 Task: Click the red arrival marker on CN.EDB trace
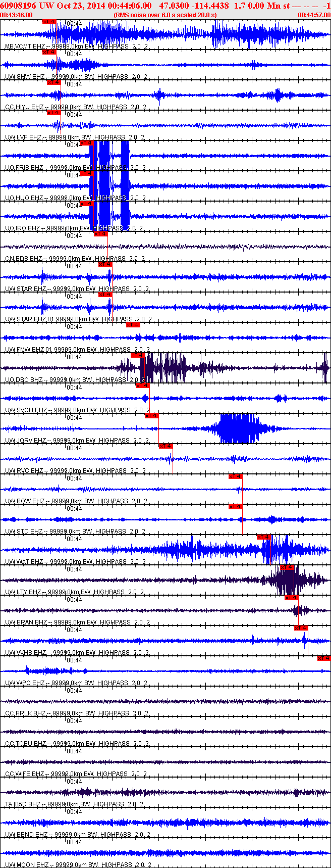100,234
